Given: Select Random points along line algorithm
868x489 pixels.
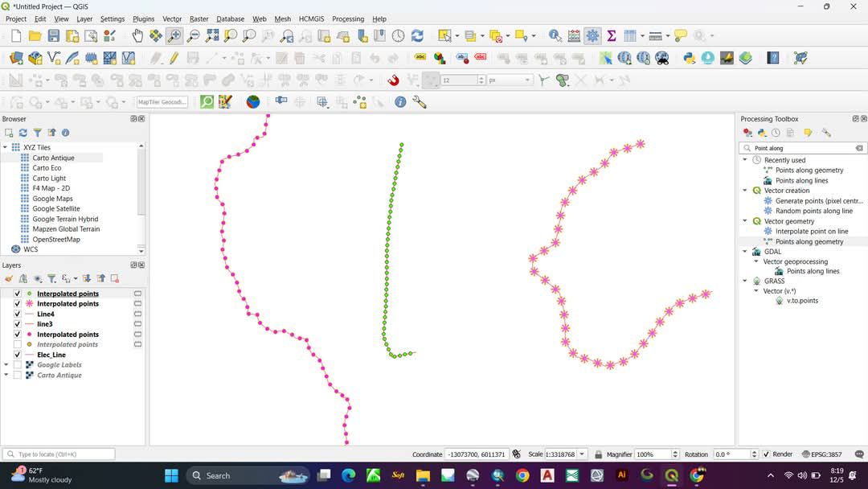Looking at the screenshot, I should coord(813,211).
